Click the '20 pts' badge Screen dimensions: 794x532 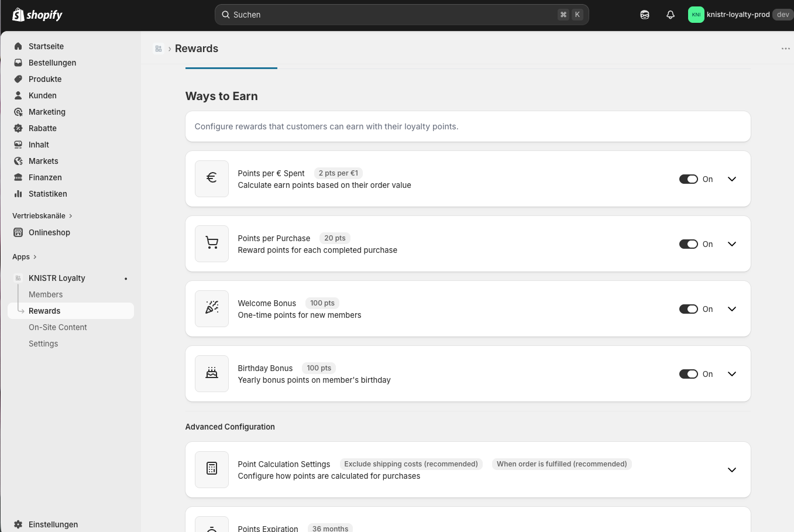(x=335, y=238)
